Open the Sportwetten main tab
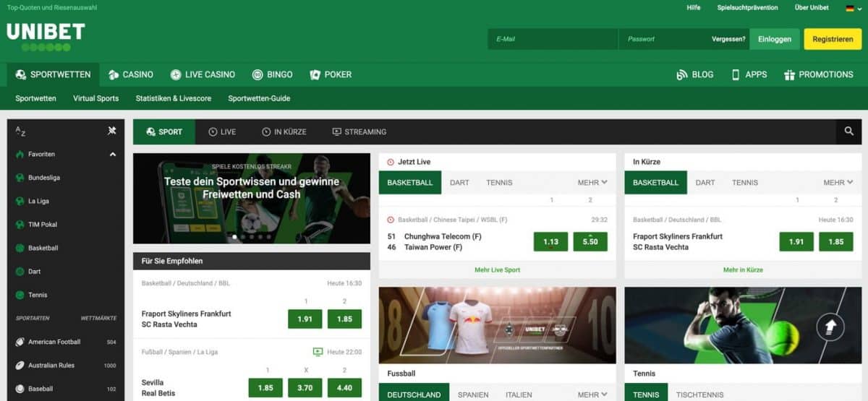The width and height of the screenshot is (868, 401). (x=53, y=74)
